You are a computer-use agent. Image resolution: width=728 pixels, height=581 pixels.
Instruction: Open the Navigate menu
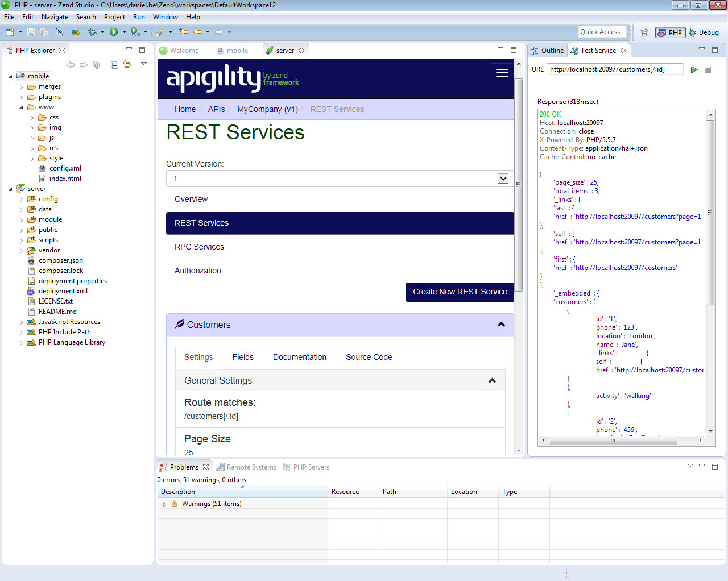(55, 17)
